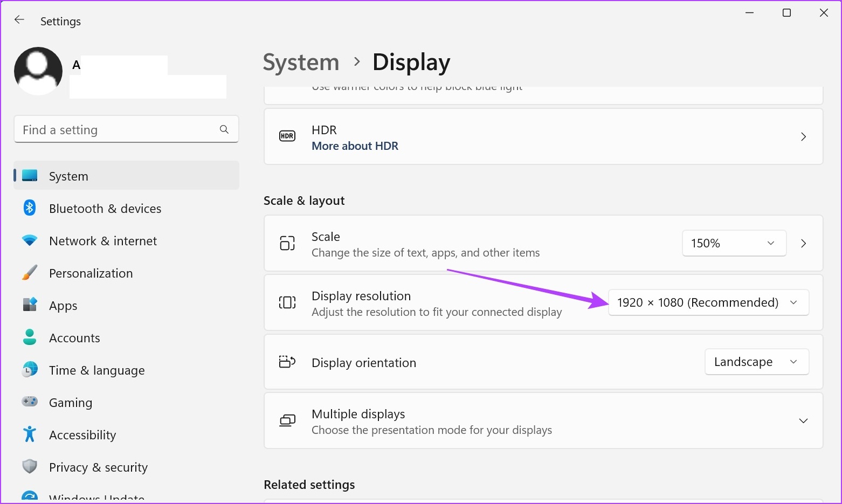Click the Gaming controller icon
This screenshot has width=842, height=504.
click(30, 402)
